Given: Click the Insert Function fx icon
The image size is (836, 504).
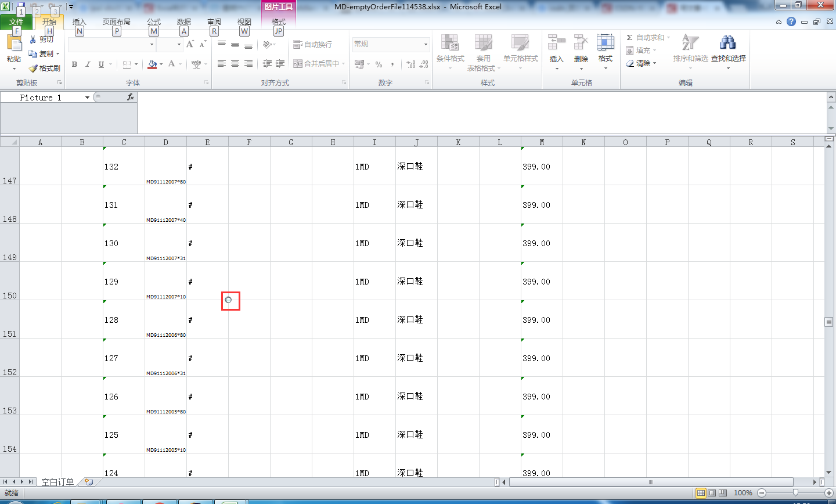Looking at the screenshot, I should 131,97.
